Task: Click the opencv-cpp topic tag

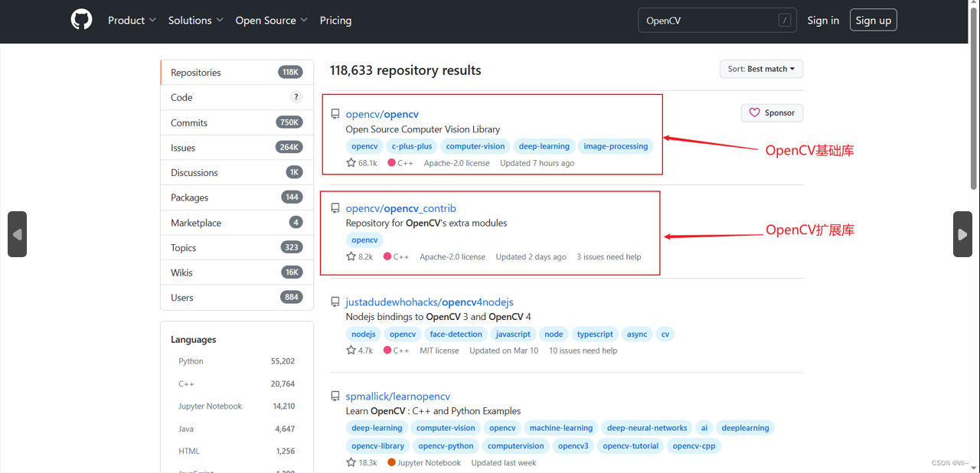Action: [x=694, y=446]
